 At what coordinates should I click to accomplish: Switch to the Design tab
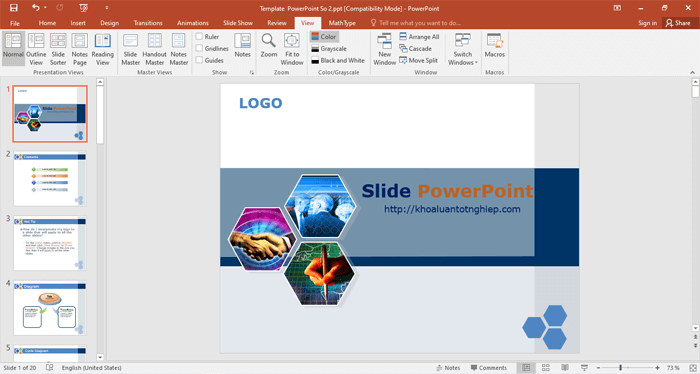tap(109, 23)
